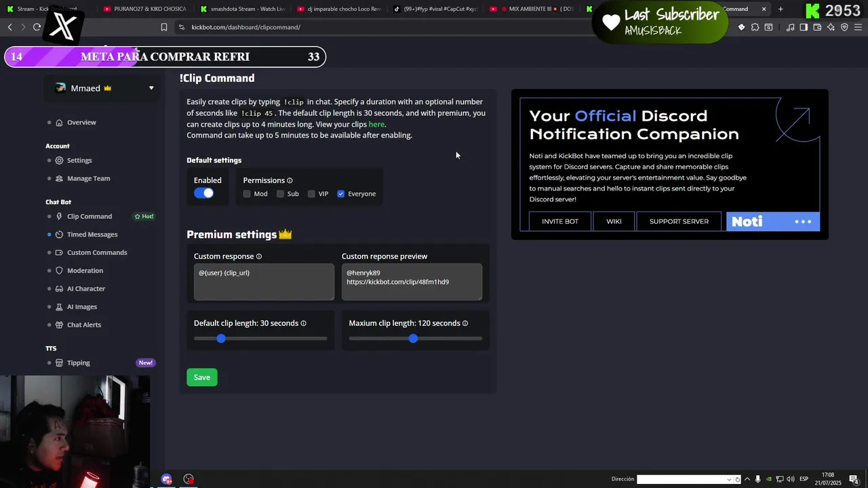The height and width of the screenshot is (488, 868).
Task: Click Default clip length slider handle
Action: coord(221,338)
